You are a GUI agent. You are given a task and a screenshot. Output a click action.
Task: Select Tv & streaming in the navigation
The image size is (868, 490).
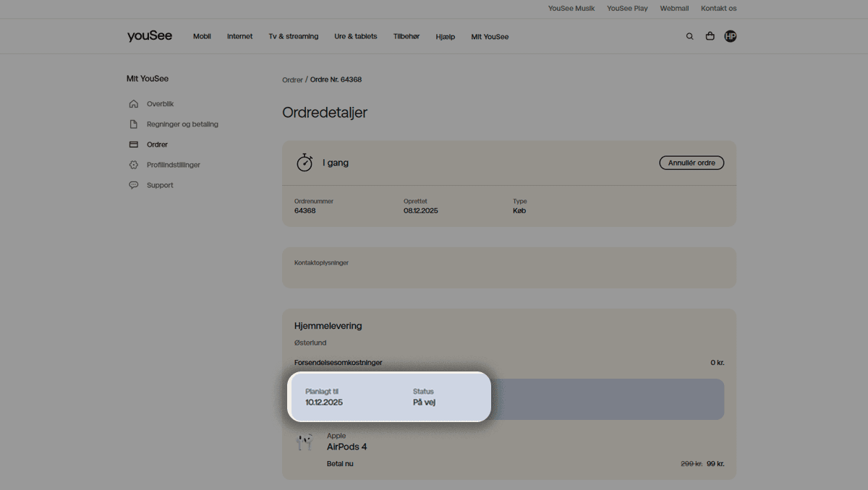294,36
